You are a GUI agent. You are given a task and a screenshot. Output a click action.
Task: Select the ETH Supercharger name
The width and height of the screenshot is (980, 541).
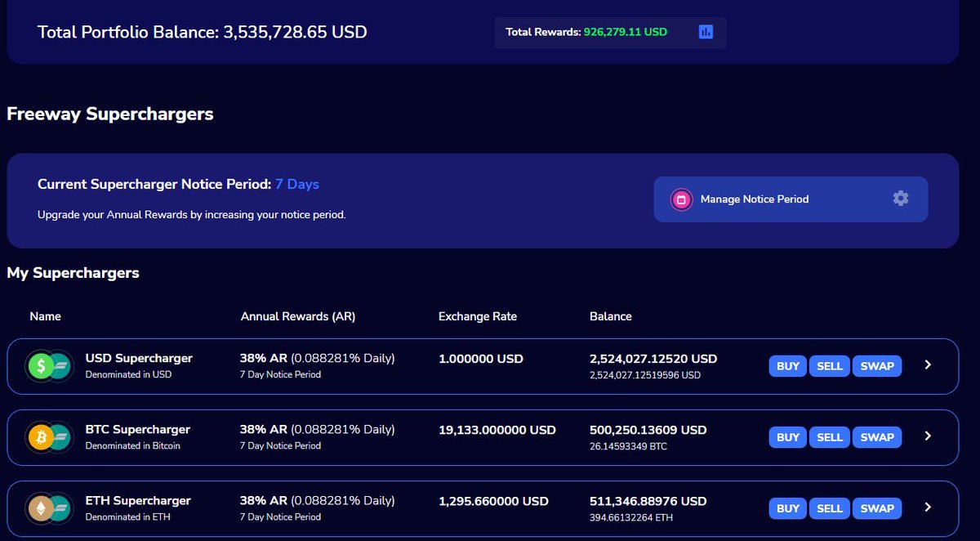pos(138,501)
